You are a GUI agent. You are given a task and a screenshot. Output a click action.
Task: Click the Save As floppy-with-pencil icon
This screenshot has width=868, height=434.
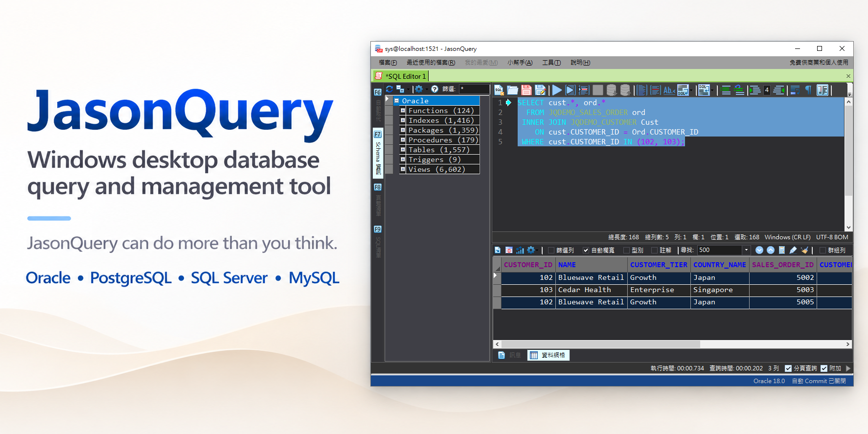tap(540, 90)
